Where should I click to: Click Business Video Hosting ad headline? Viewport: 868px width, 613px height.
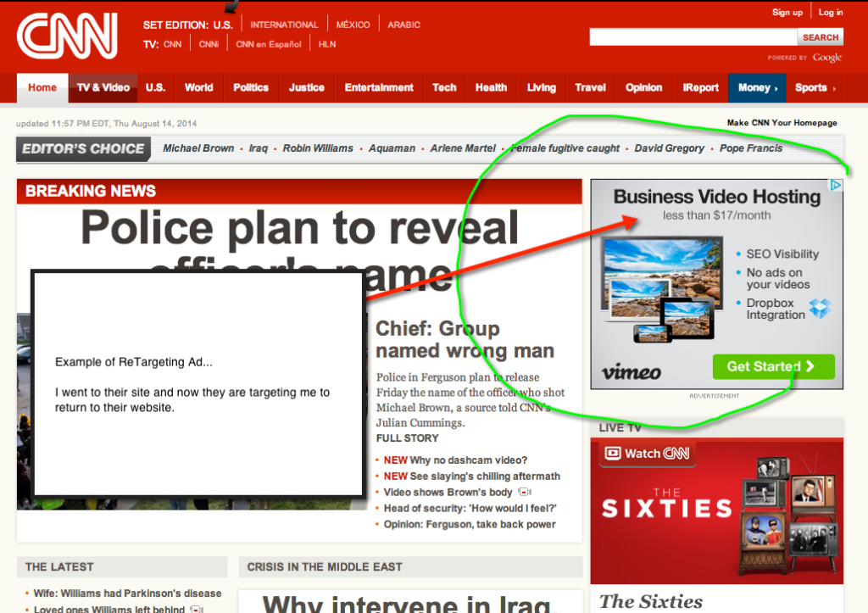pos(717,197)
